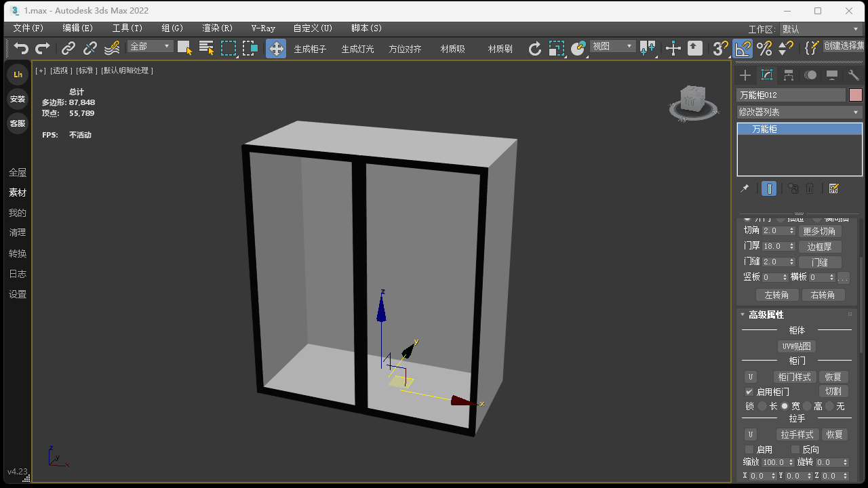Image resolution: width=868 pixels, height=488 pixels.
Task: Open viewport [+] general menu
Action: [41, 70]
